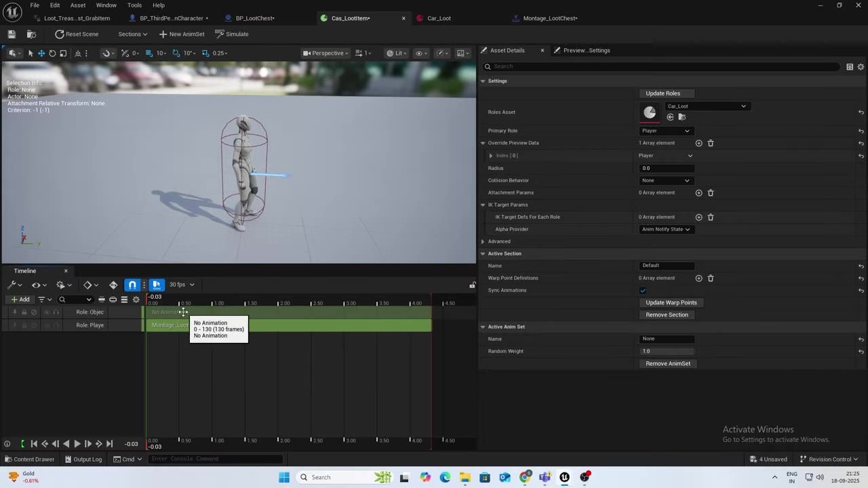Select the translate (move) tool in viewport
Image resolution: width=868 pixels, height=488 pixels.
coord(41,53)
